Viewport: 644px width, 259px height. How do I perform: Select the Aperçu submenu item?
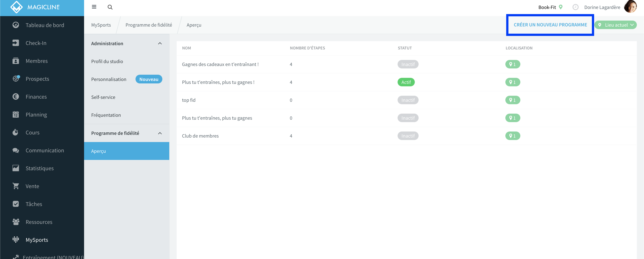point(127,151)
